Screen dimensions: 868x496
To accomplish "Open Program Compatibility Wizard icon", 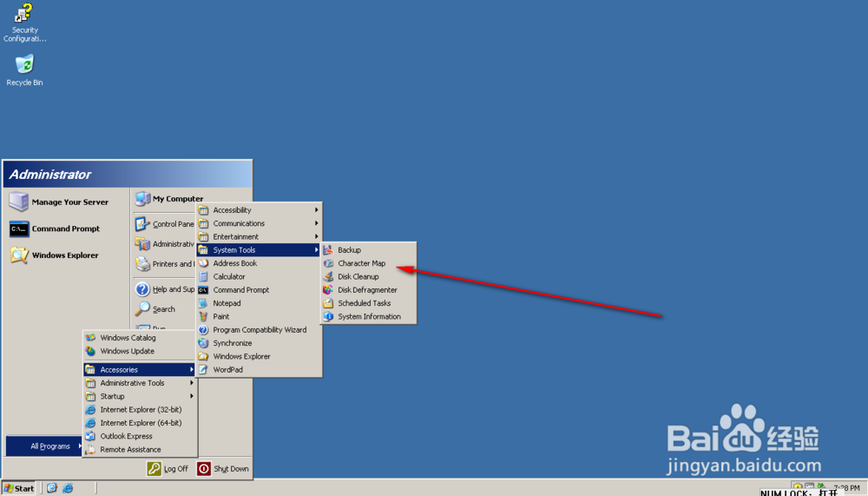I will coord(203,330).
